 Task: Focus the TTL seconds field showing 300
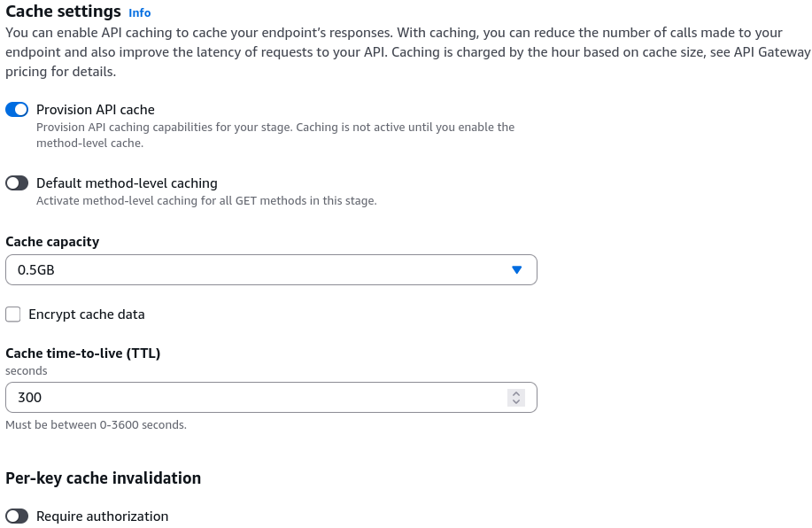pos(271,398)
